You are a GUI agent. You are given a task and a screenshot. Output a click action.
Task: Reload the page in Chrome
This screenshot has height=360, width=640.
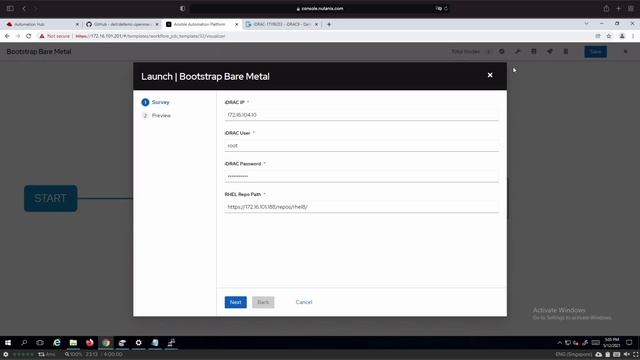click(x=29, y=36)
